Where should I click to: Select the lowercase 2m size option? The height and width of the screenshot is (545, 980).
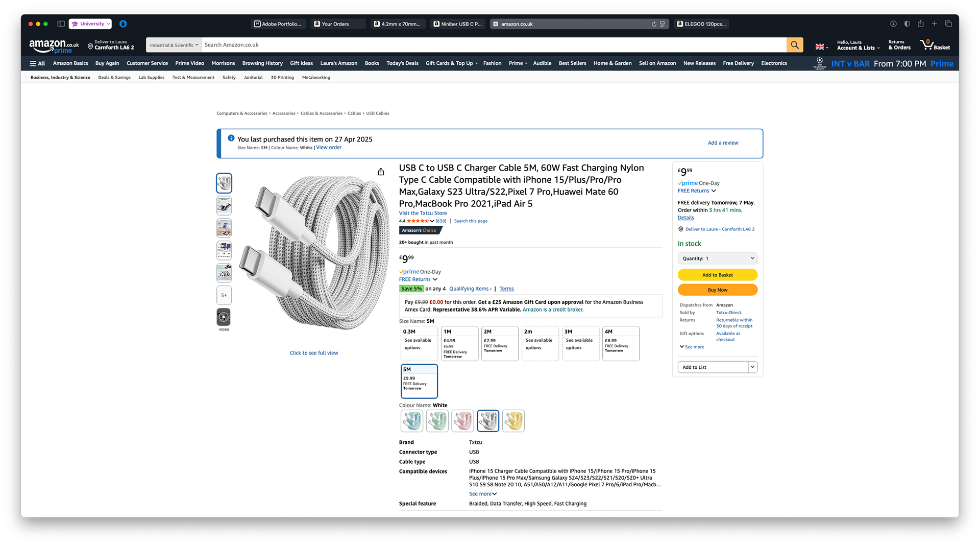pyautogui.click(x=540, y=343)
